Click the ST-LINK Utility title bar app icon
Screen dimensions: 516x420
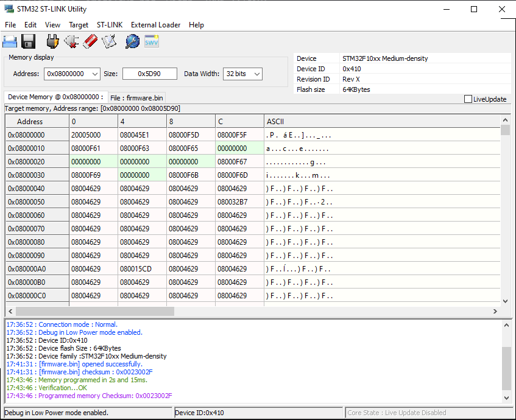[x=9, y=9]
